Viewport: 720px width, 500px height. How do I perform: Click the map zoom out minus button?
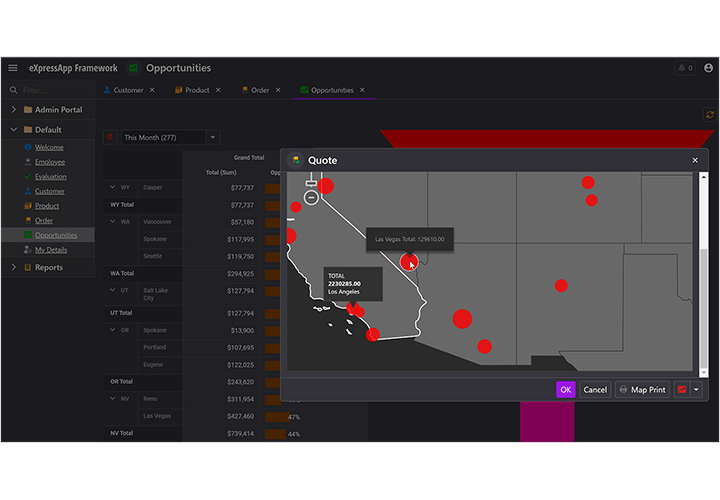tap(311, 198)
